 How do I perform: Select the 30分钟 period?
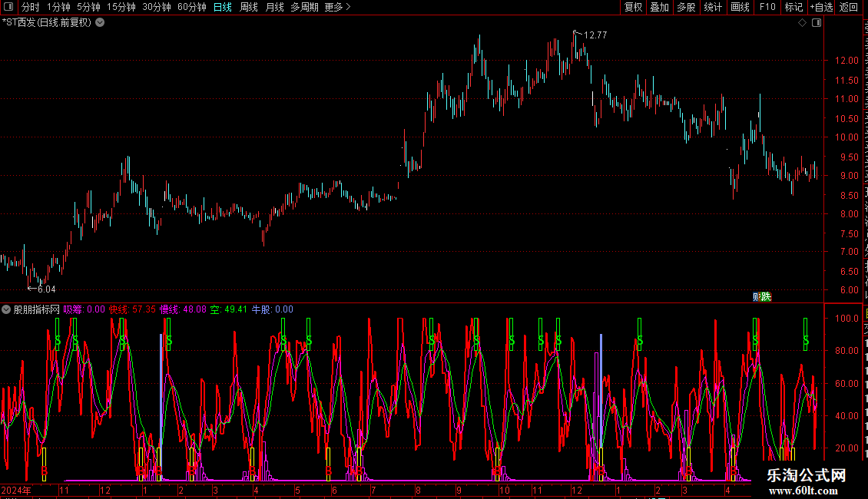pyautogui.click(x=157, y=7)
